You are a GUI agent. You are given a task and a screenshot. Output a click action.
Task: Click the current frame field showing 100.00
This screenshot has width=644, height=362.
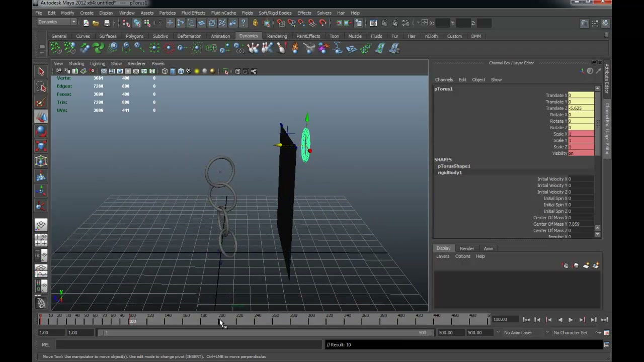(x=505, y=320)
